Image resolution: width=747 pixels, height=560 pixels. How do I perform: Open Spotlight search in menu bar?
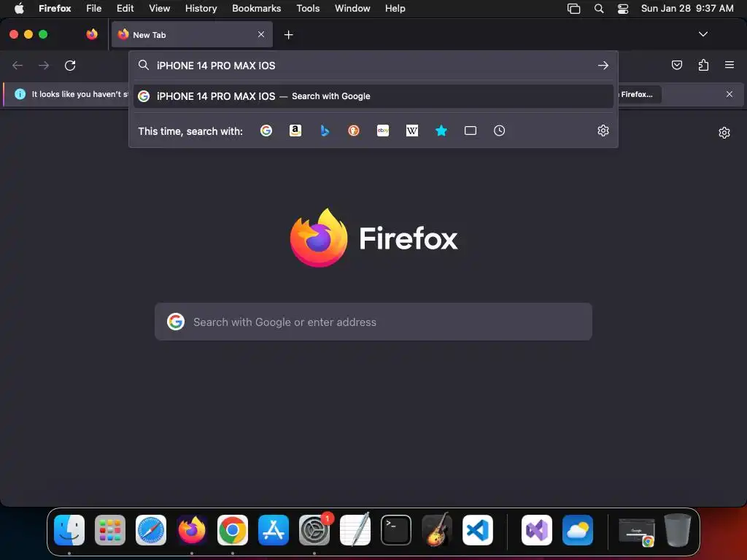[599, 9]
